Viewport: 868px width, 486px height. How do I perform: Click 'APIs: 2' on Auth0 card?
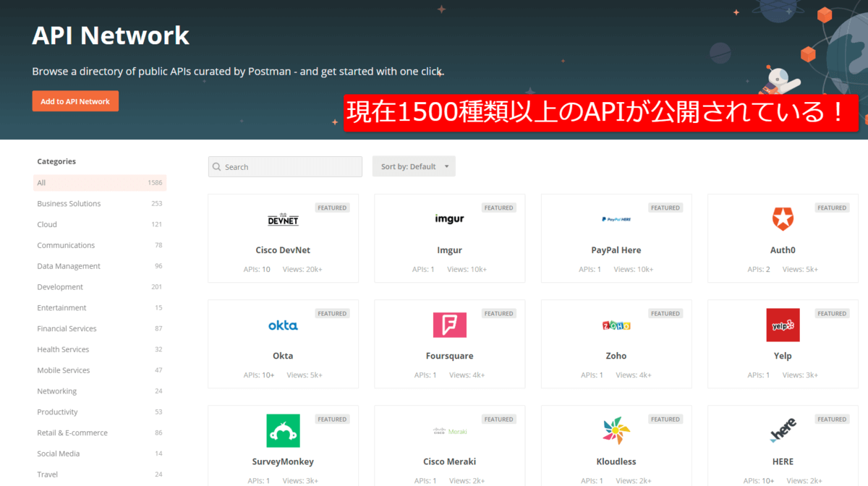click(759, 269)
